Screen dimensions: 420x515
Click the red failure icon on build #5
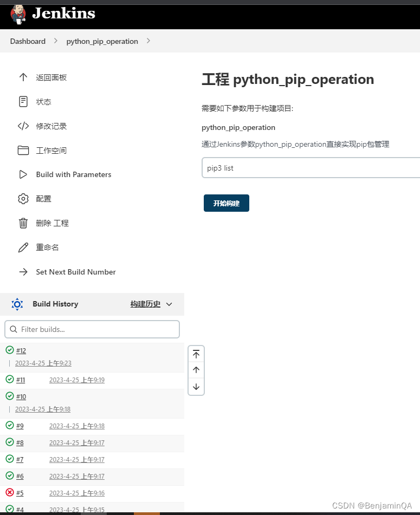point(9,493)
